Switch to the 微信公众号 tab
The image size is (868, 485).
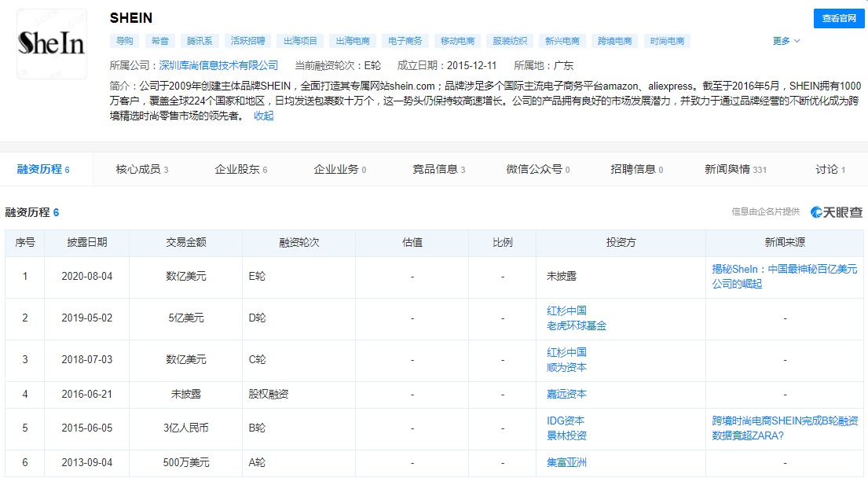coord(538,170)
